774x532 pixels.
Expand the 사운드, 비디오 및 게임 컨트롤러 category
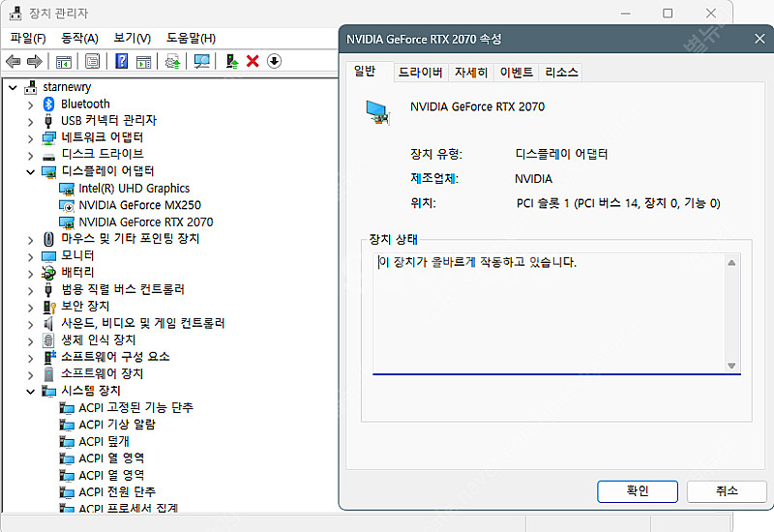[31, 324]
